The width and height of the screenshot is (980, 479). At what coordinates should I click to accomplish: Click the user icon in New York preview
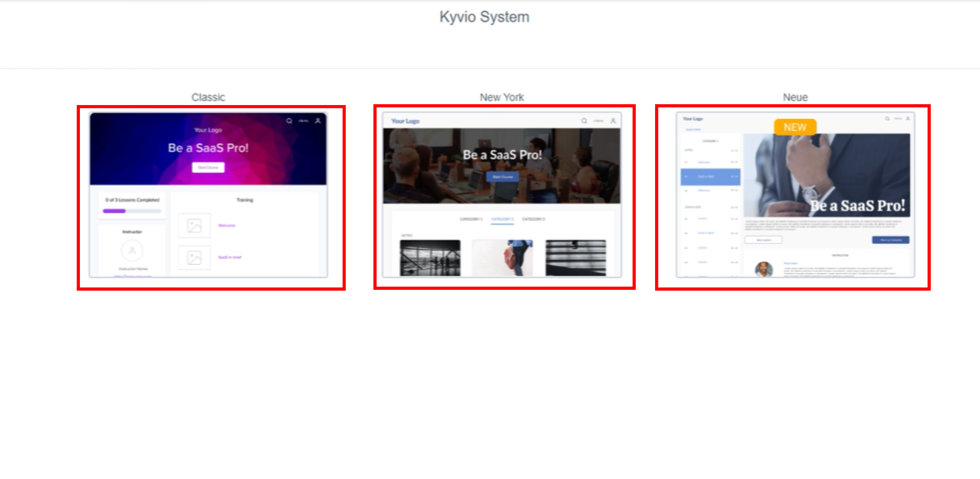pos(613,121)
